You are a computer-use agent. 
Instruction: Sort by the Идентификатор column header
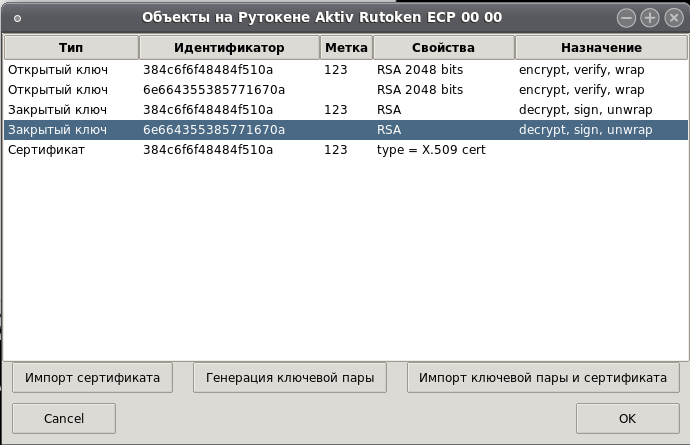[229, 48]
